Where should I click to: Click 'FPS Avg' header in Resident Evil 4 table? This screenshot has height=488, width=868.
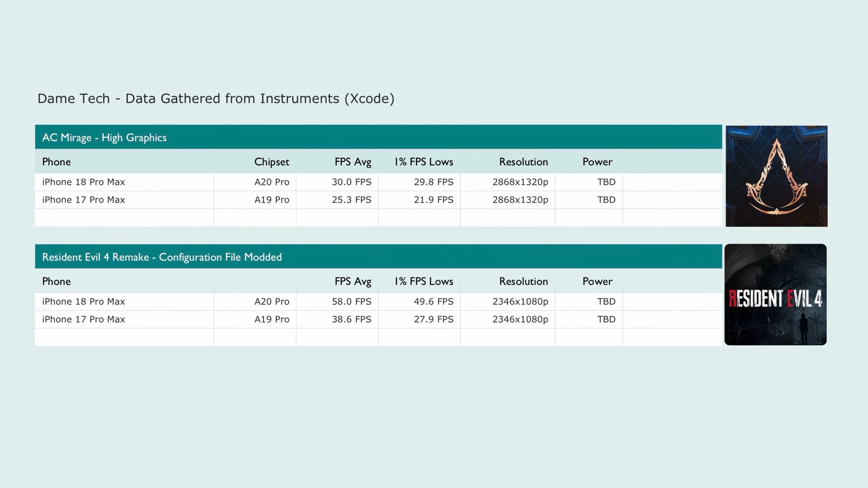click(353, 282)
